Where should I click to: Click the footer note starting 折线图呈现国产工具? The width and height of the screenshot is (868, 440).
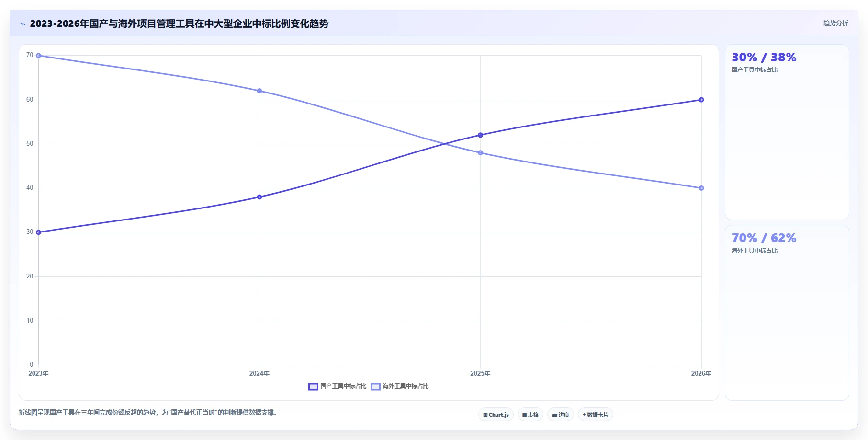pos(149,412)
